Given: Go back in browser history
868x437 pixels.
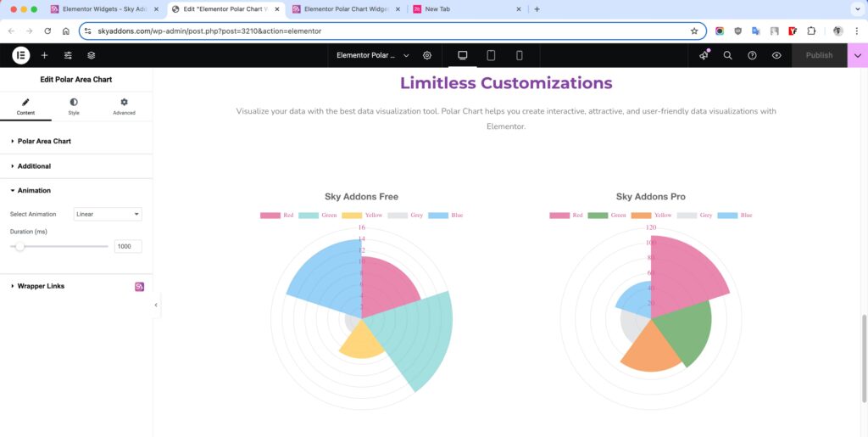Looking at the screenshot, I should (x=12, y=31).
